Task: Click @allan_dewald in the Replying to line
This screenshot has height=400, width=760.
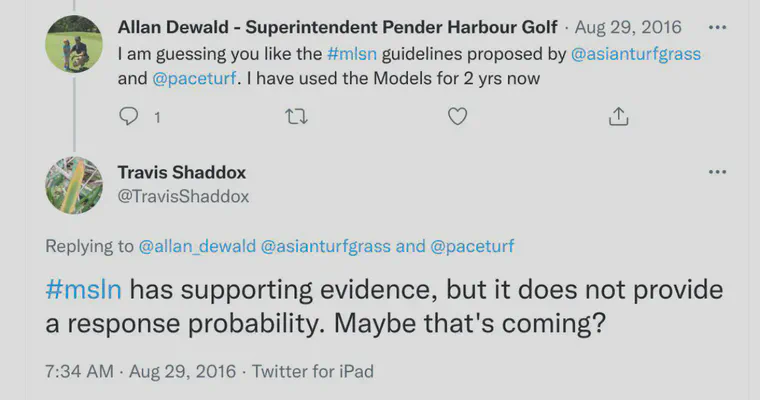Action: 197,246
